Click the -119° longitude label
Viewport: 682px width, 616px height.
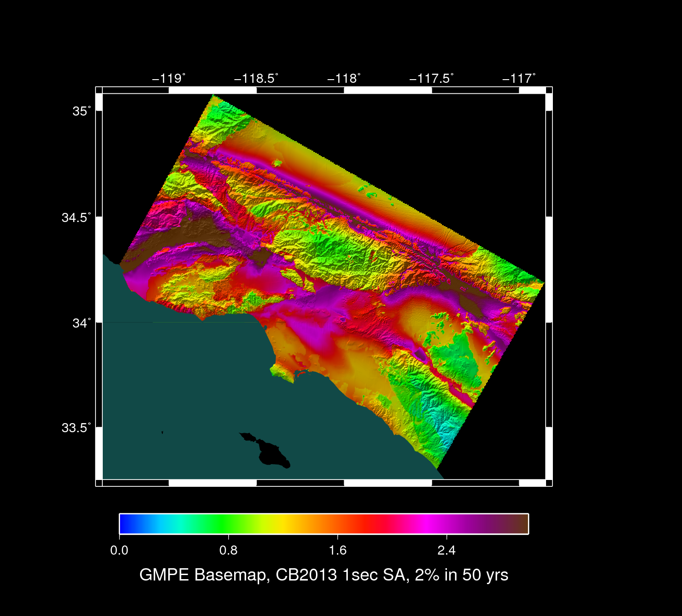[x=169, y=78]
